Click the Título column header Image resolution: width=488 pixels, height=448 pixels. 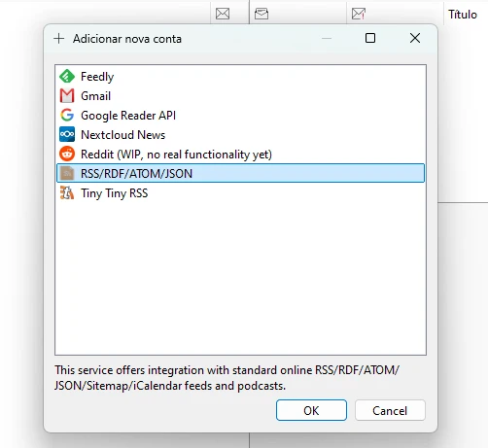coord(463,15)
